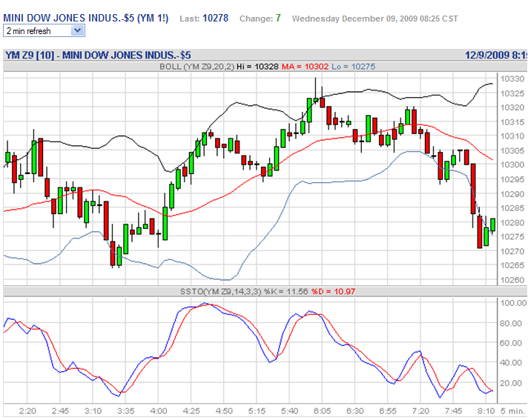Click the dropdown arrow beside 2 min refresh
The height and width of the screenshot is (420, 528).
click(77, 31)
